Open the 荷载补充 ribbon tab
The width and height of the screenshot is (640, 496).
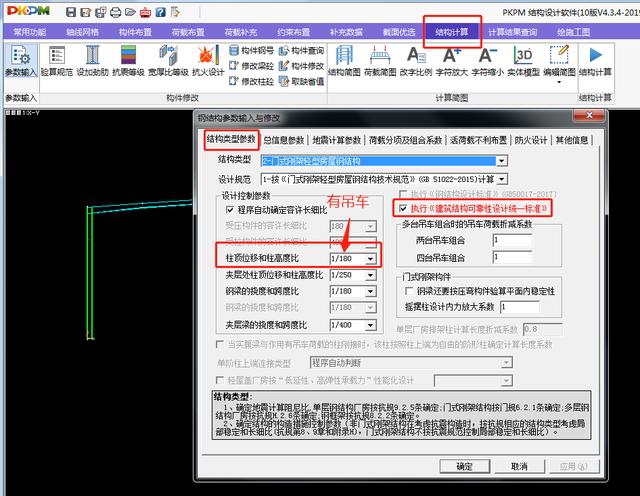240,32
